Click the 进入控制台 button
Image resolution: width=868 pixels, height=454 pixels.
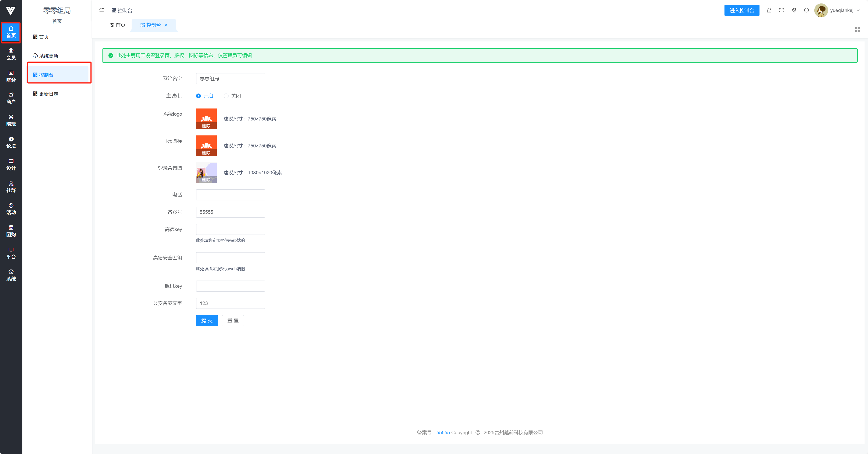point(741,10)
